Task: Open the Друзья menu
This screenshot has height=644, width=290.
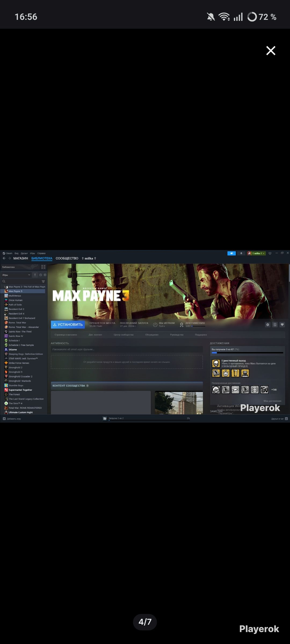Action: coord(24,253)
